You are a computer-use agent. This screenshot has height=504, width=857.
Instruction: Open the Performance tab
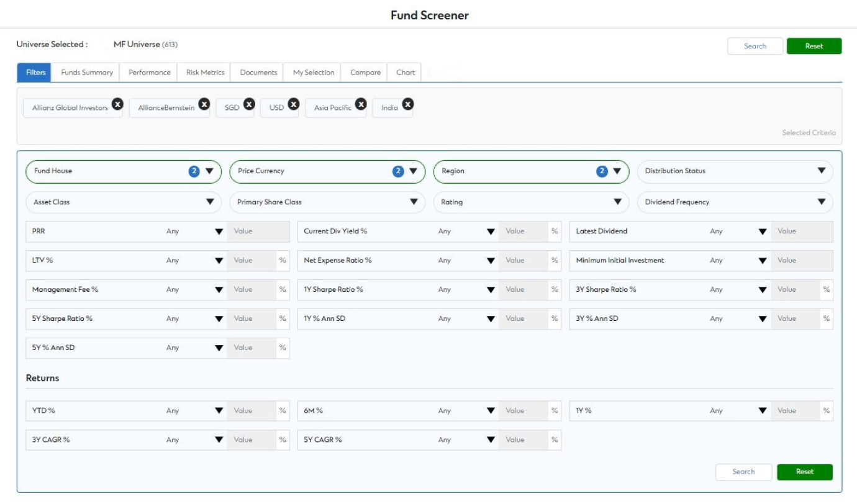150,73
